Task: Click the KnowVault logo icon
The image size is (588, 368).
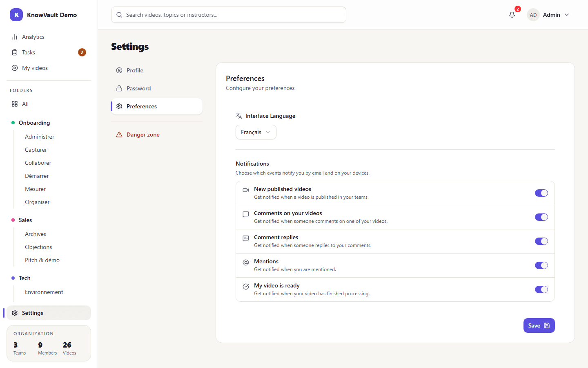Action: (16, 15)
